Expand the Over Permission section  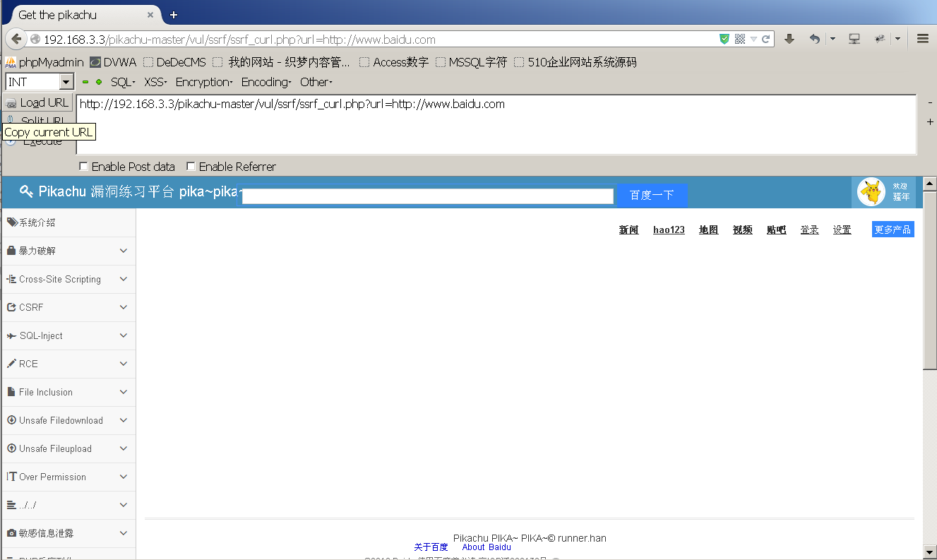68,477
